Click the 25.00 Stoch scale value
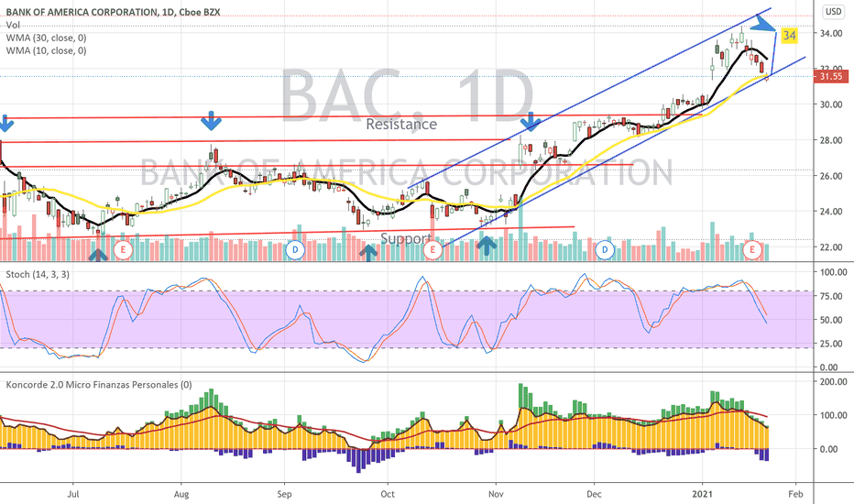Screen dimensions: 854x504 pos(833,344)
